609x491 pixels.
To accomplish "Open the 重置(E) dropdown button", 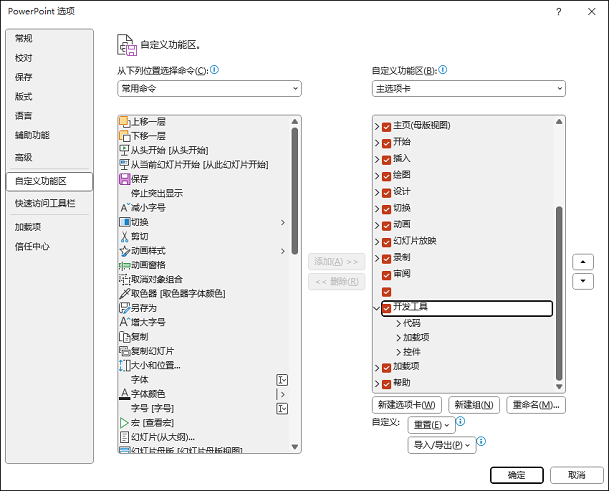I will point(431,425).
